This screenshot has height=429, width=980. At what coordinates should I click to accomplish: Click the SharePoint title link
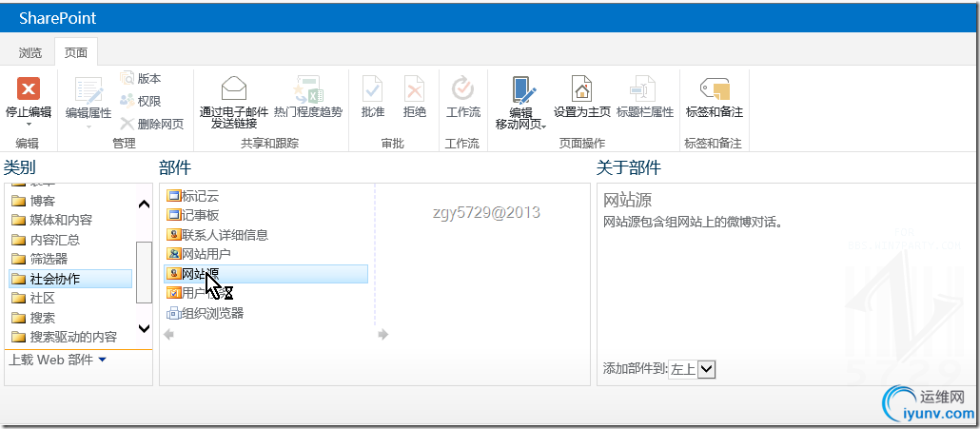[57, 18]
